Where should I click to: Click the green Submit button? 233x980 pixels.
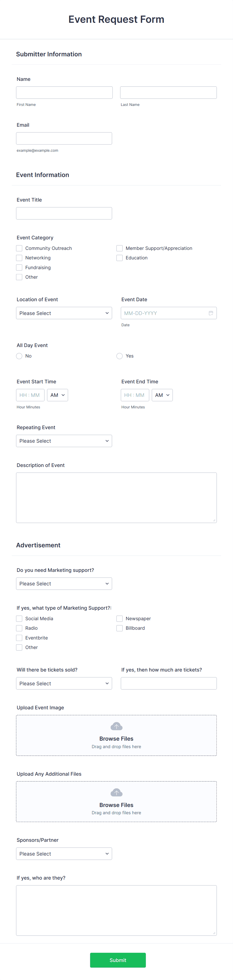click(118, 960)
